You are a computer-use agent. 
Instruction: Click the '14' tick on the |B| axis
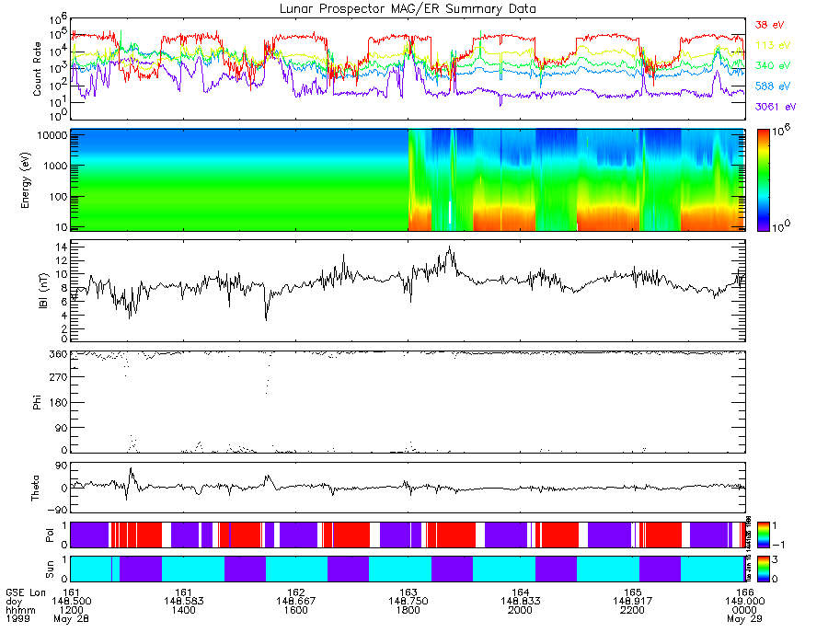coord(61,247)
